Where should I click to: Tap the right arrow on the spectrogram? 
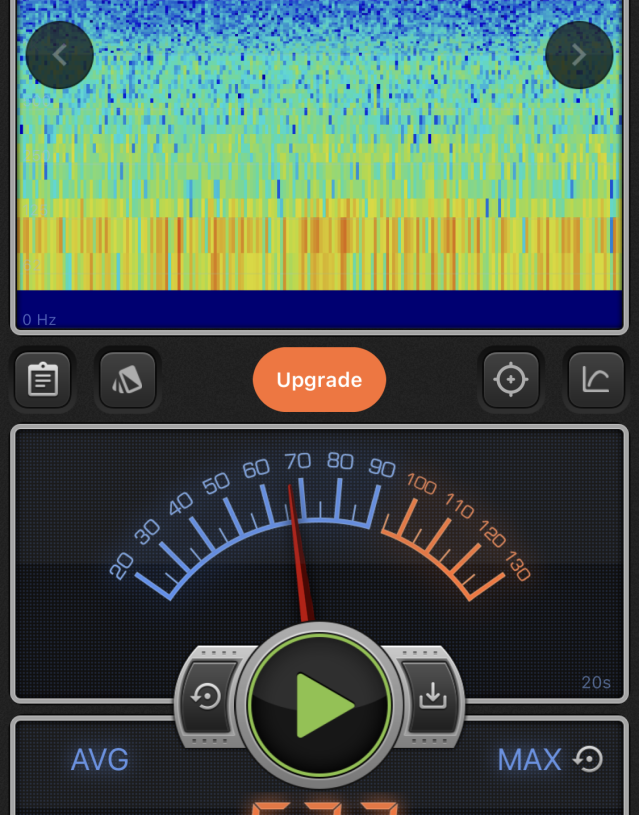pos(579,55)
